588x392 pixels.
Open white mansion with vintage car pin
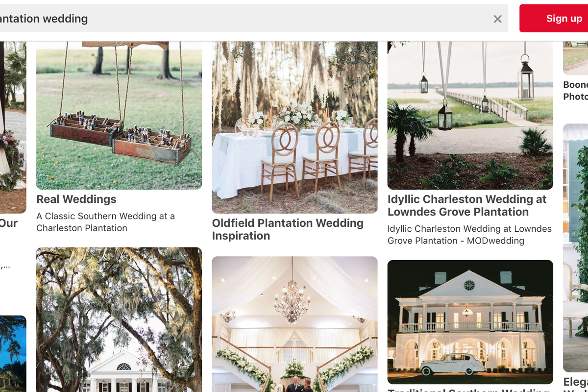pos(470,322)
